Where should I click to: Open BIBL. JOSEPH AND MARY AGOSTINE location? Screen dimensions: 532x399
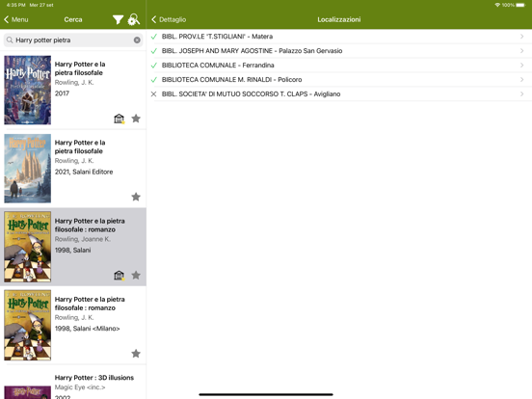[x=339, y=51]
